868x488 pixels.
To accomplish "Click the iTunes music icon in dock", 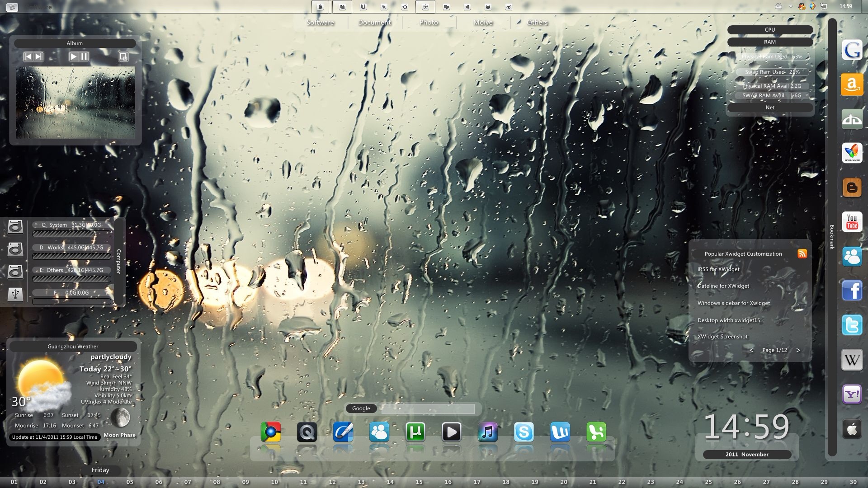I will [488, 432].
